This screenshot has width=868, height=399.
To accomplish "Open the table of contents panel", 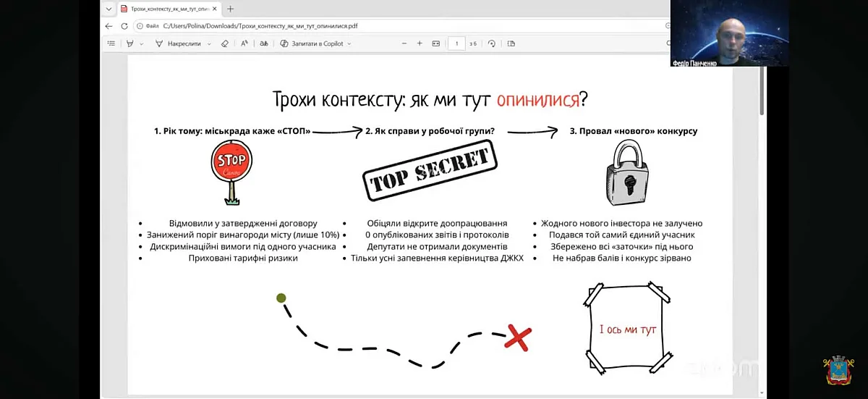I will pyautogui.click(x=111, y=43).
